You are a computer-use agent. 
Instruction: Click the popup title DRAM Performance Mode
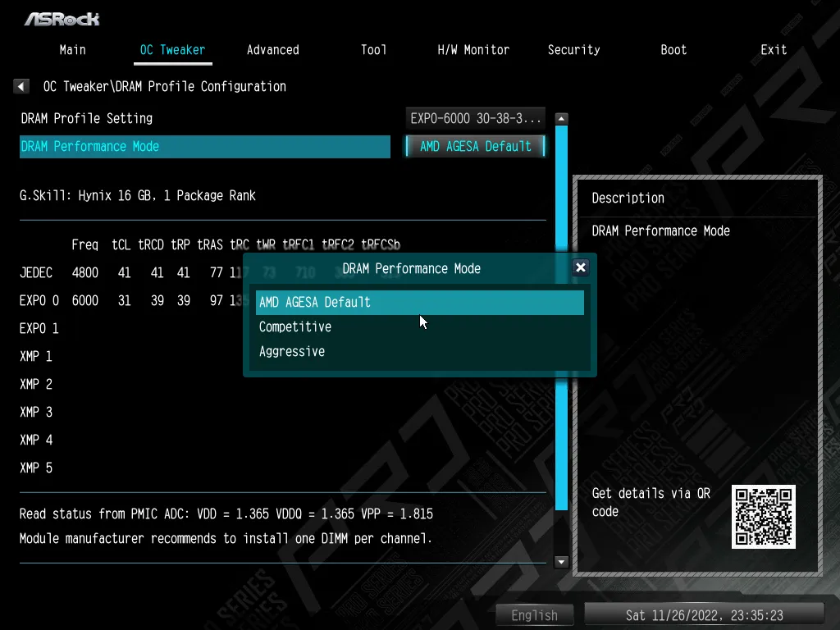point(412,268)
